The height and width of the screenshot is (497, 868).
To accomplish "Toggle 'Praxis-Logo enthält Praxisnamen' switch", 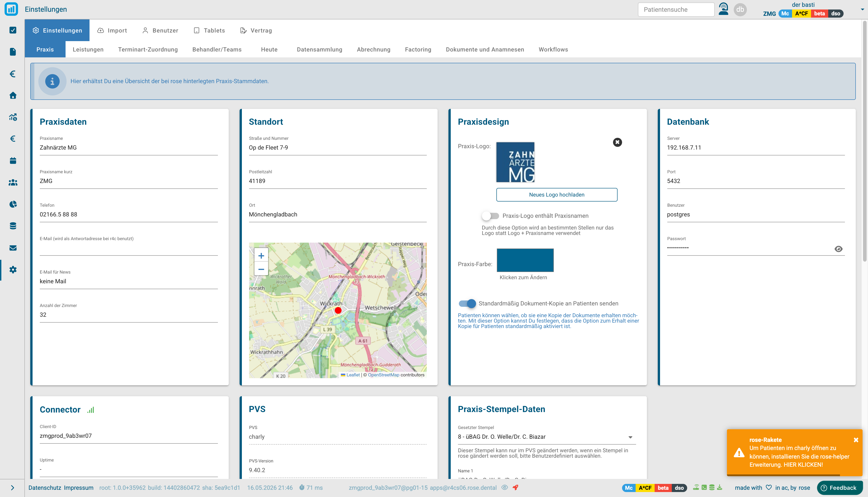I will 490,216.
